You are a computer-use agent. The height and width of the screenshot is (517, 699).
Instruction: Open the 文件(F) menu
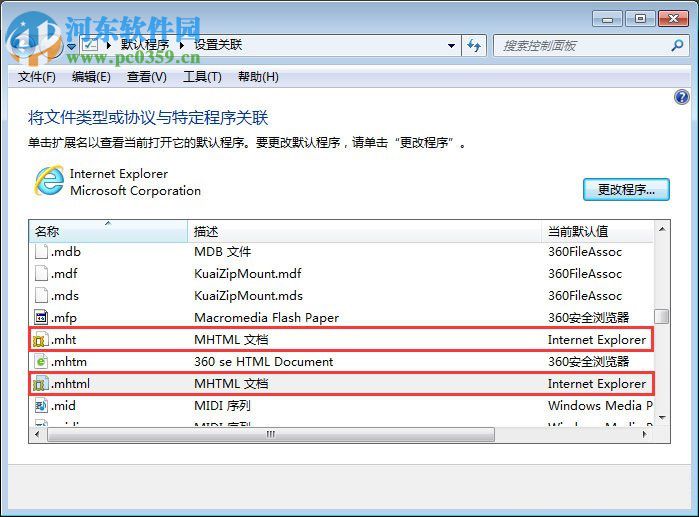click(x=37, y=77)
